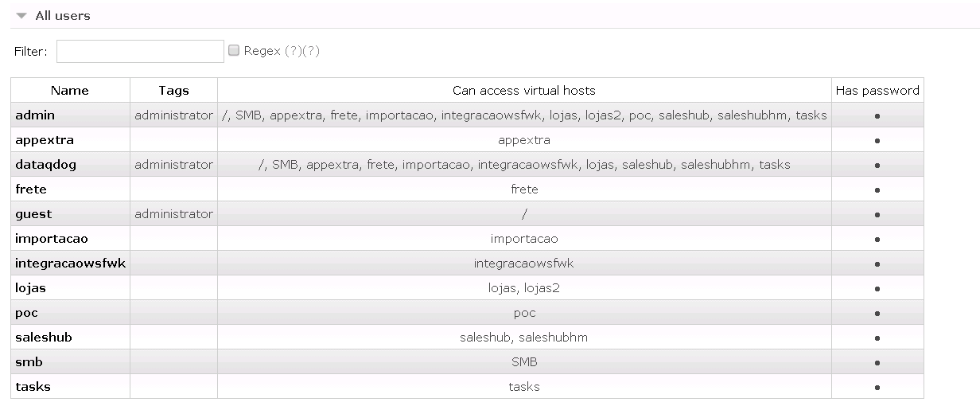
Task: Select the frete user link
Action: pyautogui.click(x=31, y=189)
